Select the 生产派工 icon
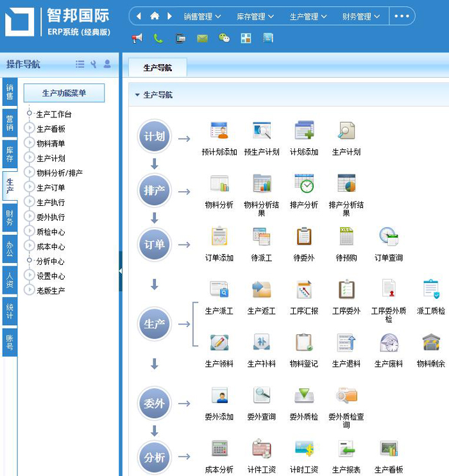 [219, 290]
